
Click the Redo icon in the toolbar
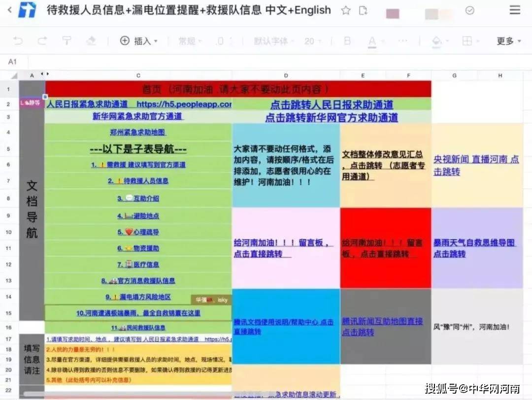tap(42, 41)
